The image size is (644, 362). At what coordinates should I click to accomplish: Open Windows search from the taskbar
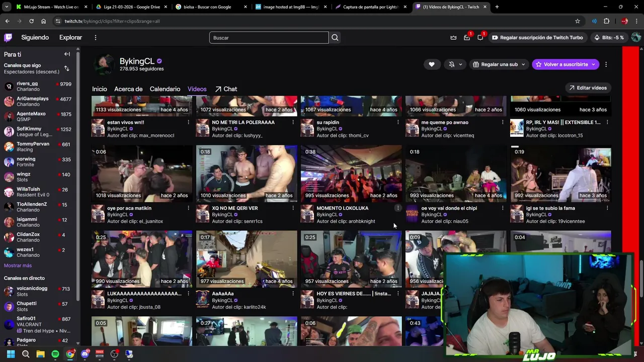[26, 354]
